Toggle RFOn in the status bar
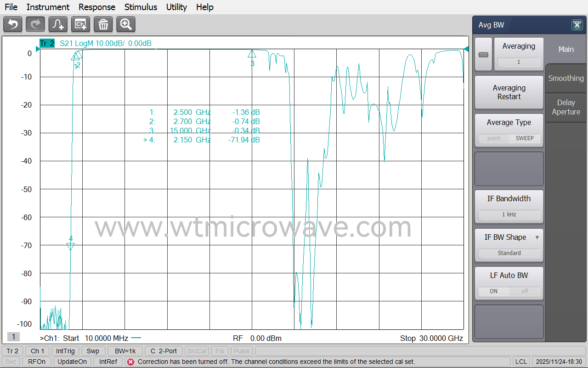588x368 pixels. coord(37,362)
